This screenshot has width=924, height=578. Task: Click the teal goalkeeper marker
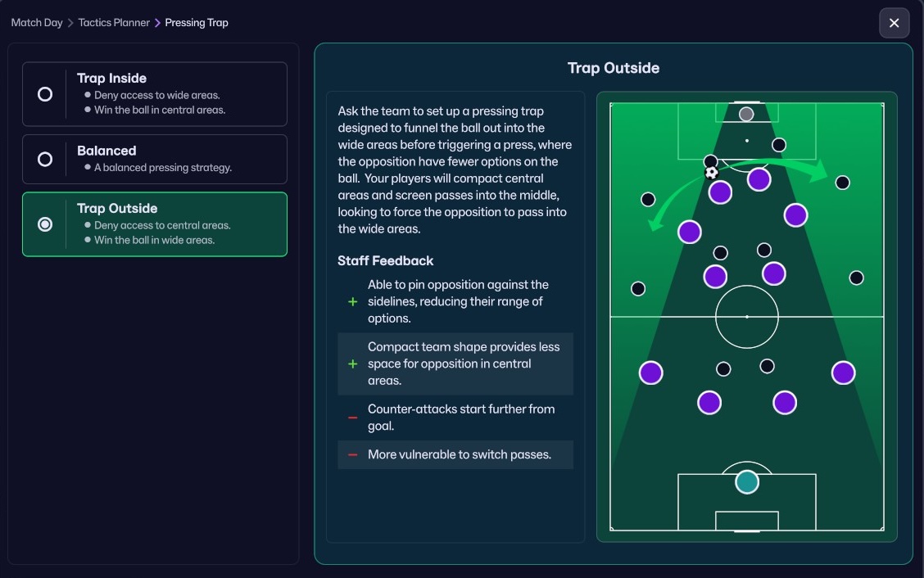(746, 481)
